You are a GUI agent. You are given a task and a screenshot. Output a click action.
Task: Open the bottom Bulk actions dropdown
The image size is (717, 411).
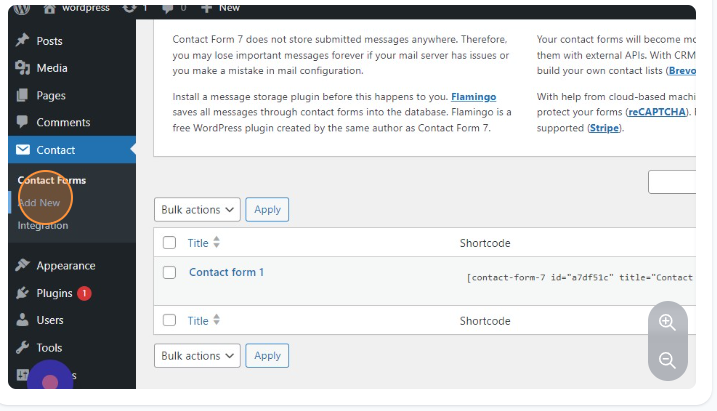tap(197, 356)
